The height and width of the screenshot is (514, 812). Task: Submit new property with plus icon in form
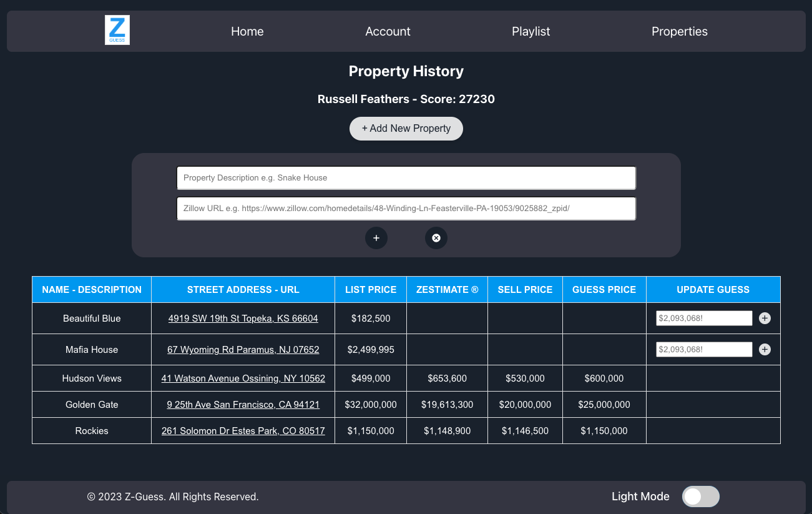[x=376, y=238]
